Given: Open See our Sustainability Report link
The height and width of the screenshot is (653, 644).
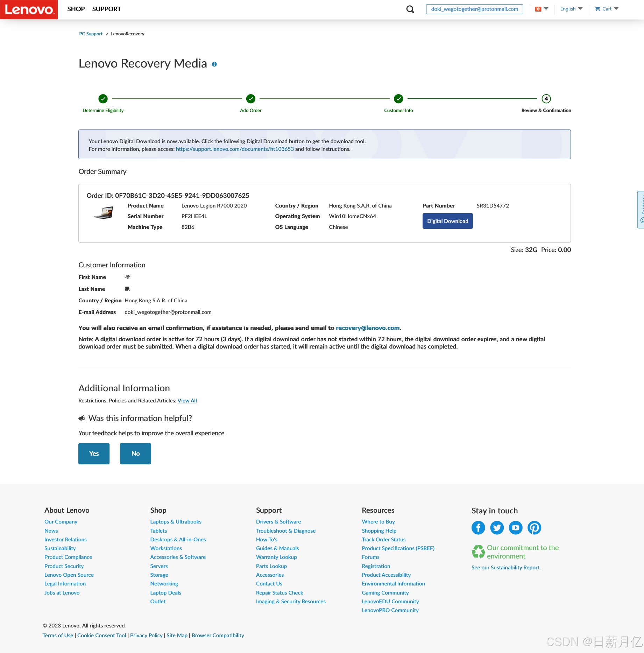Looking at the screenshot, I should point(506,568).
